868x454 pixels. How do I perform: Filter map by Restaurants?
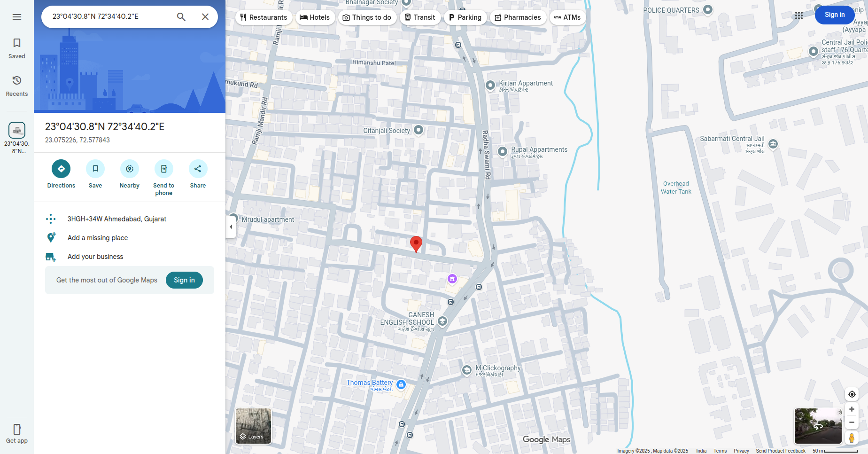[x=263, y=17]
